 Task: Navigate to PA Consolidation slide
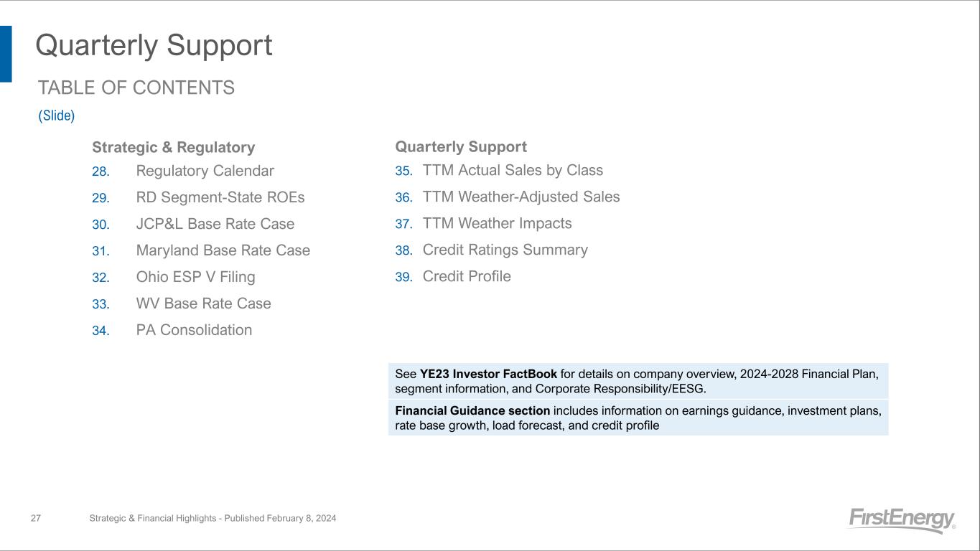(194, 330)
